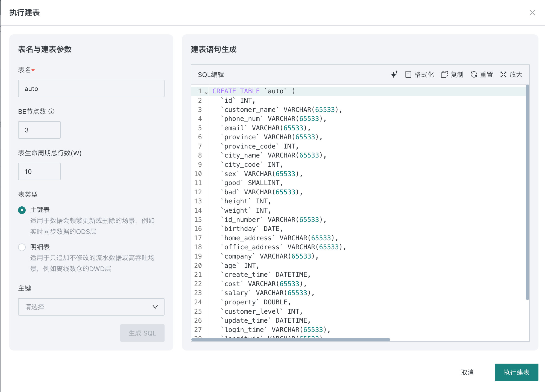Select the 明细表 radio button

coord(22,247)
